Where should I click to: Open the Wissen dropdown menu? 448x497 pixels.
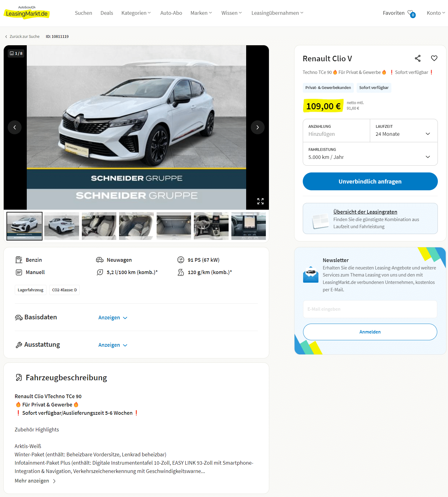(232, 13)
